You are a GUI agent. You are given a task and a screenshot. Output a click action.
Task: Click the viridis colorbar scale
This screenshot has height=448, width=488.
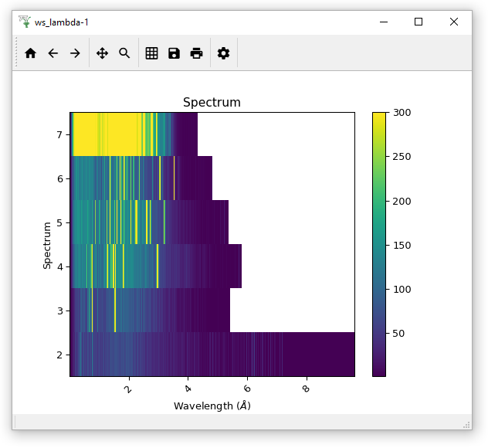tap(379, 244)
